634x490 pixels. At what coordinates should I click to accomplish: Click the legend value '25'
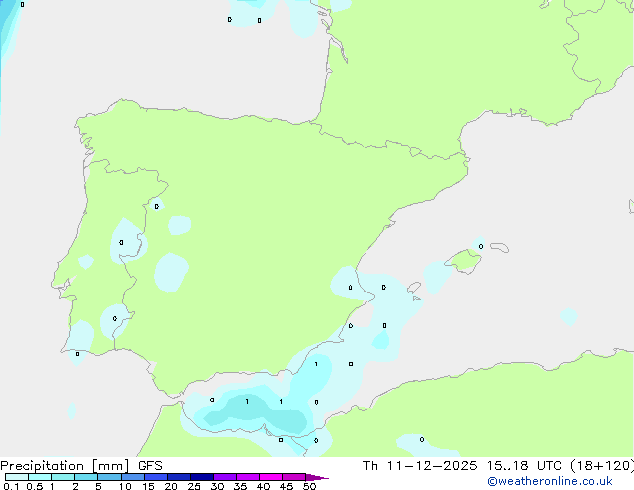194,486
